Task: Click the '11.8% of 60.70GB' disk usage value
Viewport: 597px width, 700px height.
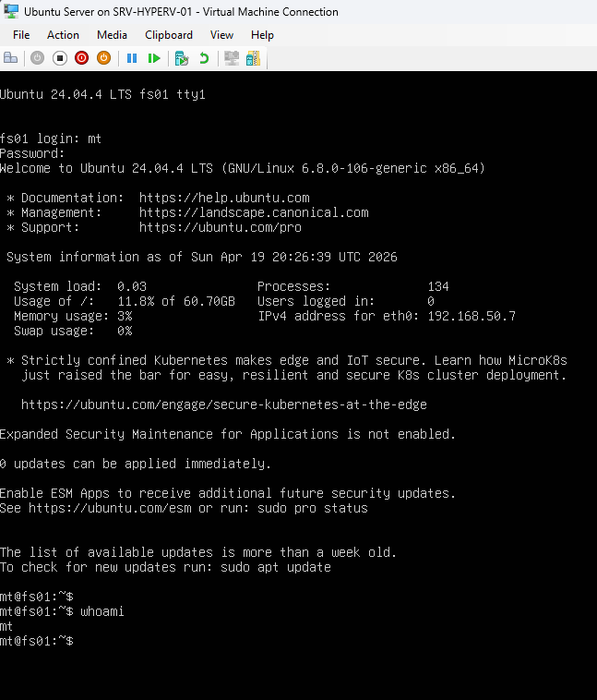Action: pyautogui.click(x=176, y=301)
